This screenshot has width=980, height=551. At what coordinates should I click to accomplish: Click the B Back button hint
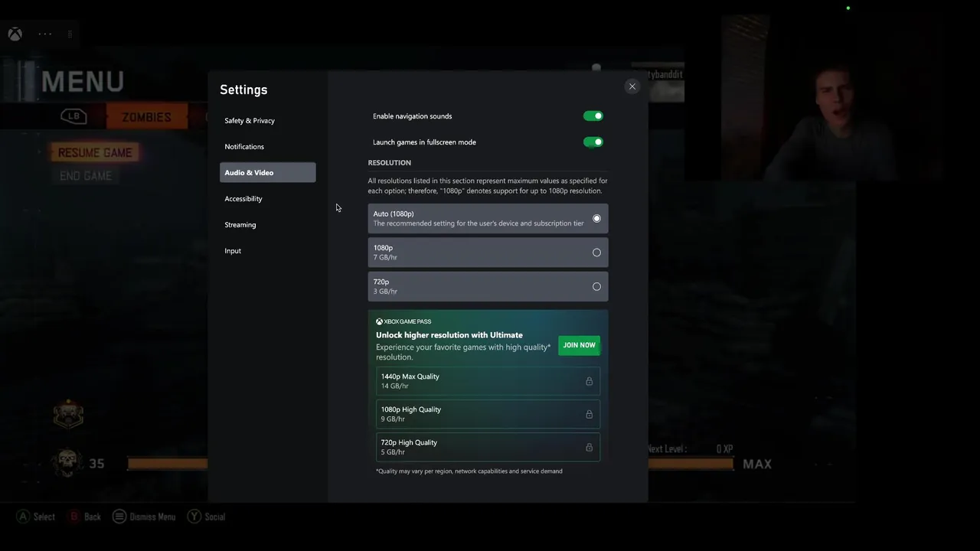pos(84,517)
